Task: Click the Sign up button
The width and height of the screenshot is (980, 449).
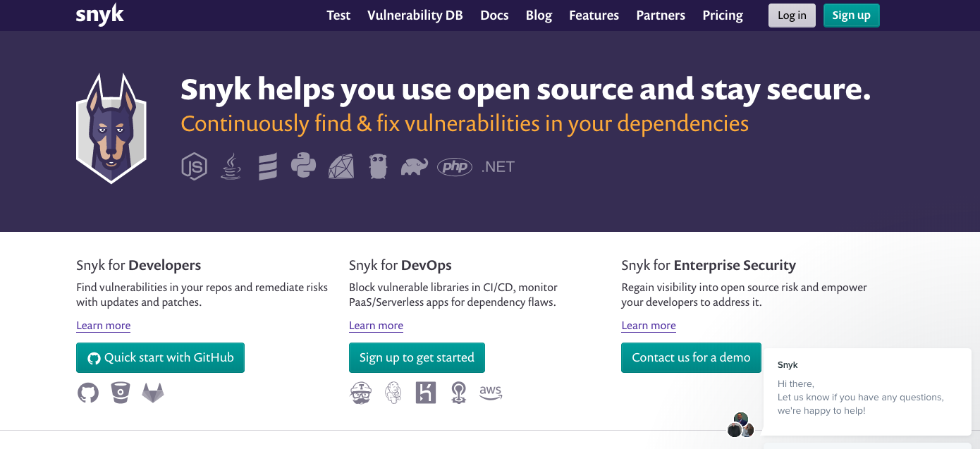Action: pyautogui.click(x=851, y=16)
